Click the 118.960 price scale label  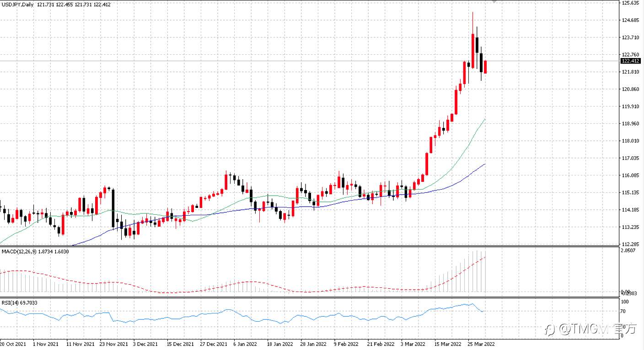point(630,123)
